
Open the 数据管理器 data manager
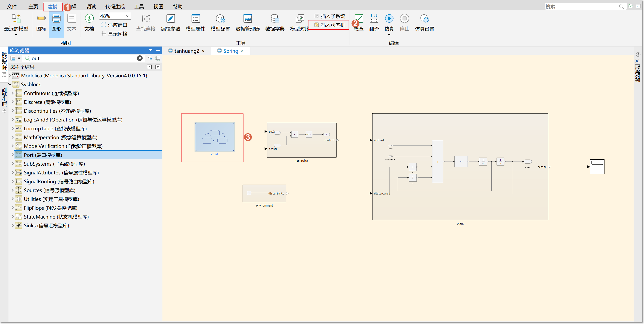(247, 22)
